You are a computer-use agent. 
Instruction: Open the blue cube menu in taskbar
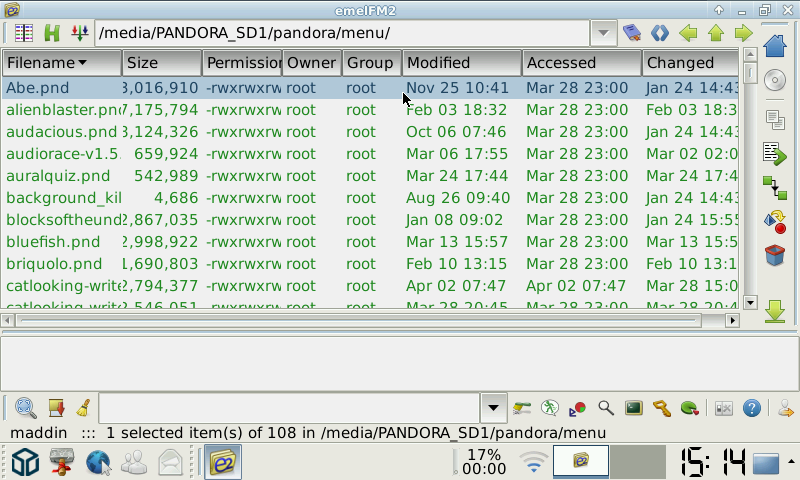coord(26,462)
